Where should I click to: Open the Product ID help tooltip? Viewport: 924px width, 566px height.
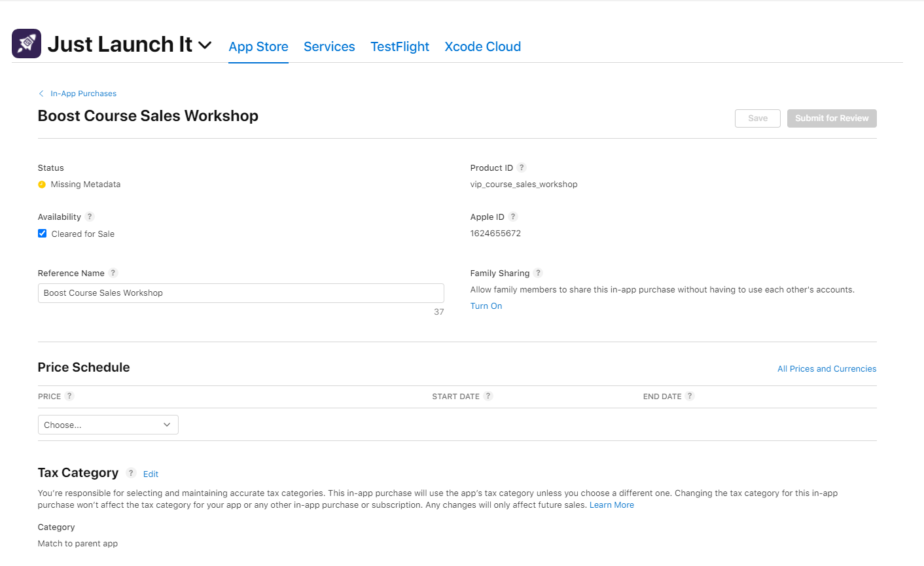tap(522, 168)
